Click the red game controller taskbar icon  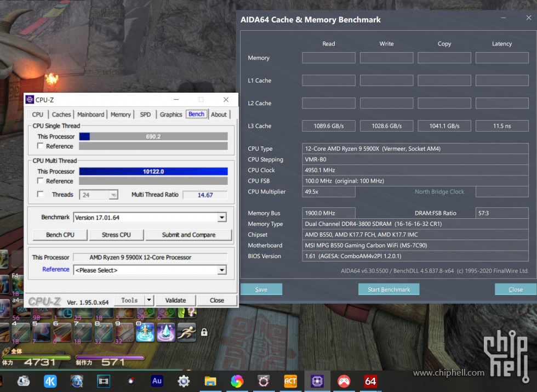point(344,381)
